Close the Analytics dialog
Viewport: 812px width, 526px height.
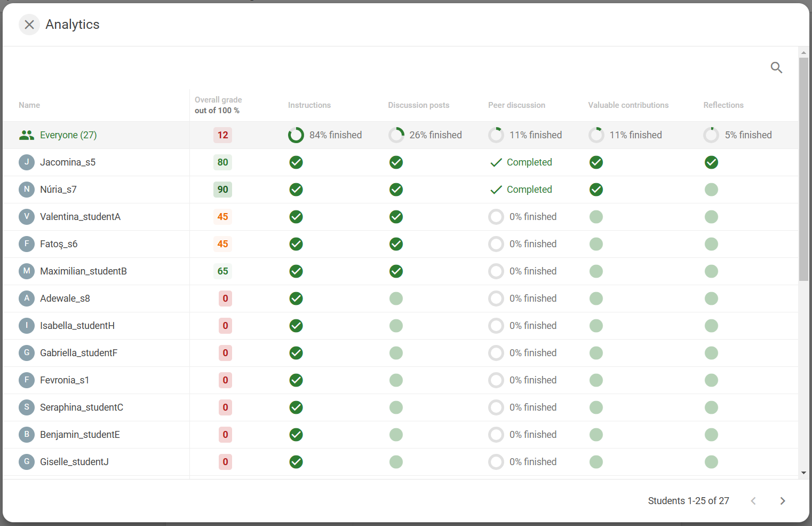[x=29, y=25]
